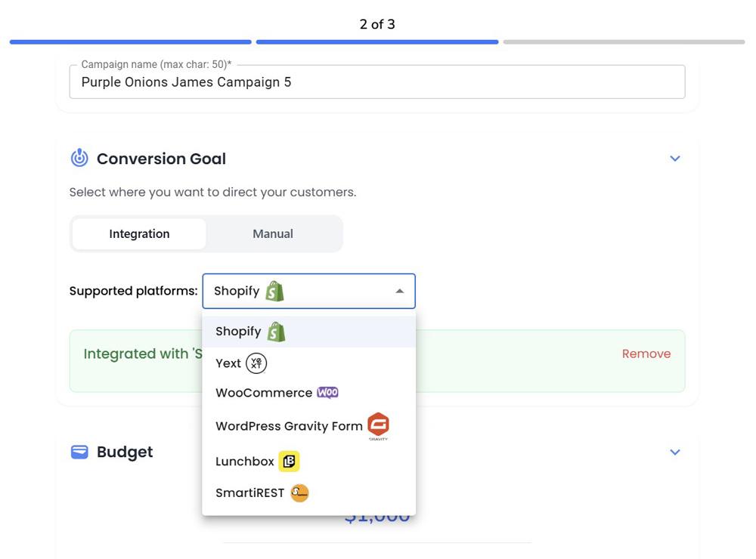Viewport: 756px width, 559px height.
Task: Click the Conversion Goal target icon
Action: pos(79,158)
